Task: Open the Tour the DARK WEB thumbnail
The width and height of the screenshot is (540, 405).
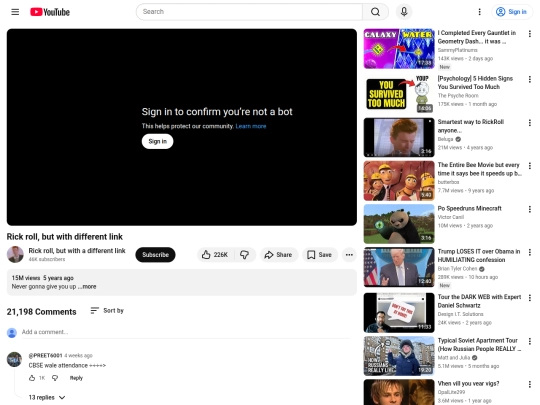Action: (399, 313)
